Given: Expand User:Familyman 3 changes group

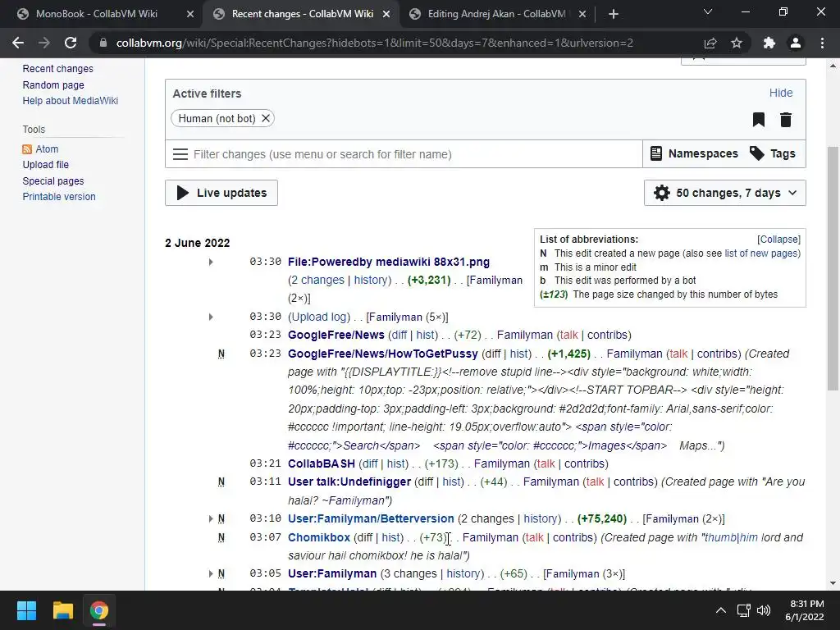Looking at the screenshot, I should [211, 573].
